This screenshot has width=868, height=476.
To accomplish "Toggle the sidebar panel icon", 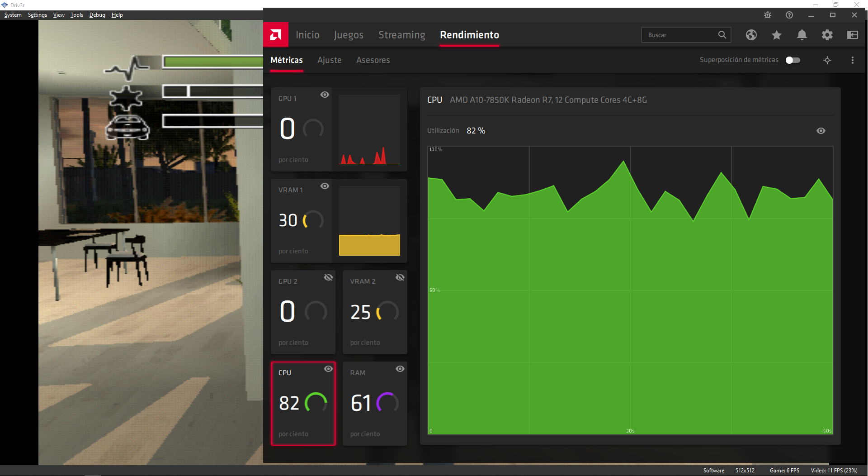I will [853, 35].
